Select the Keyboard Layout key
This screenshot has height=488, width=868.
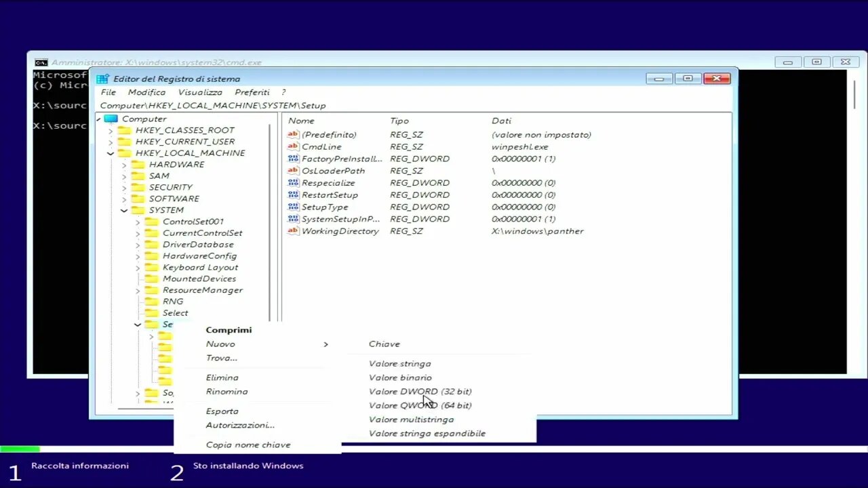[x=200, y=267]
